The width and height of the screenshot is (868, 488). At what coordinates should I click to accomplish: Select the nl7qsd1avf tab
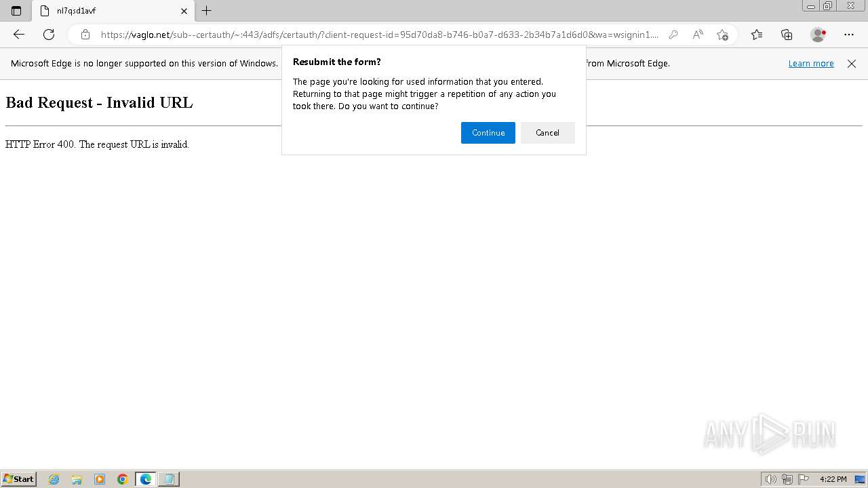[113, 11]
